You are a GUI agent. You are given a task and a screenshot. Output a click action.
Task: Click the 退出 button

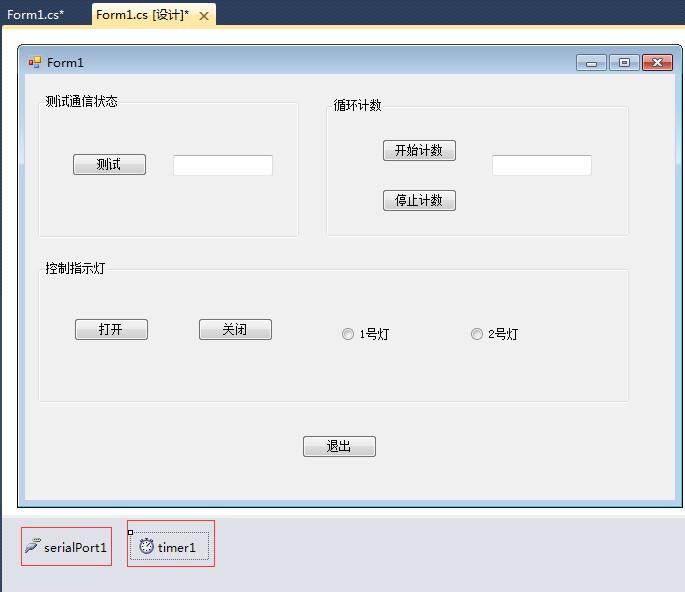pos(339,447)
